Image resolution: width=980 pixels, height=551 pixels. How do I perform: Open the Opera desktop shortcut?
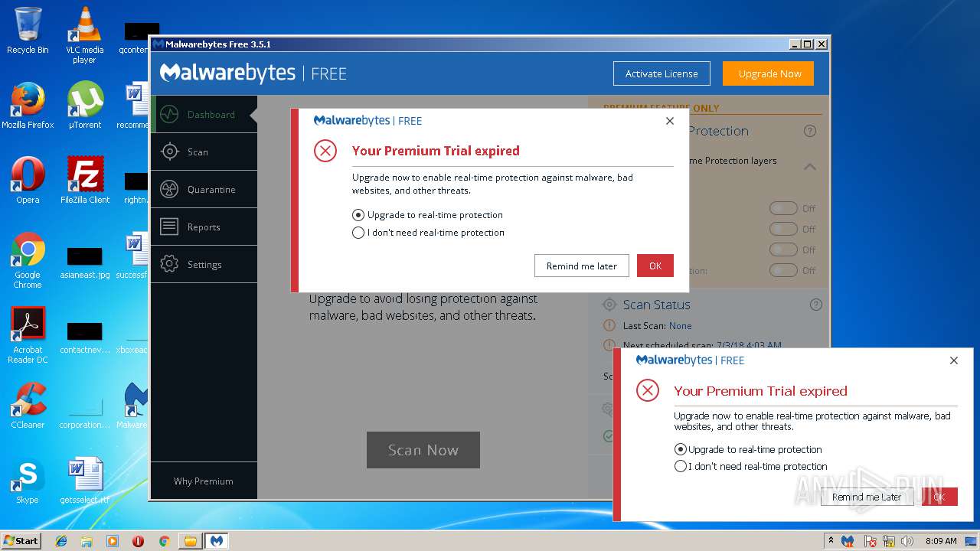point(28,181)
